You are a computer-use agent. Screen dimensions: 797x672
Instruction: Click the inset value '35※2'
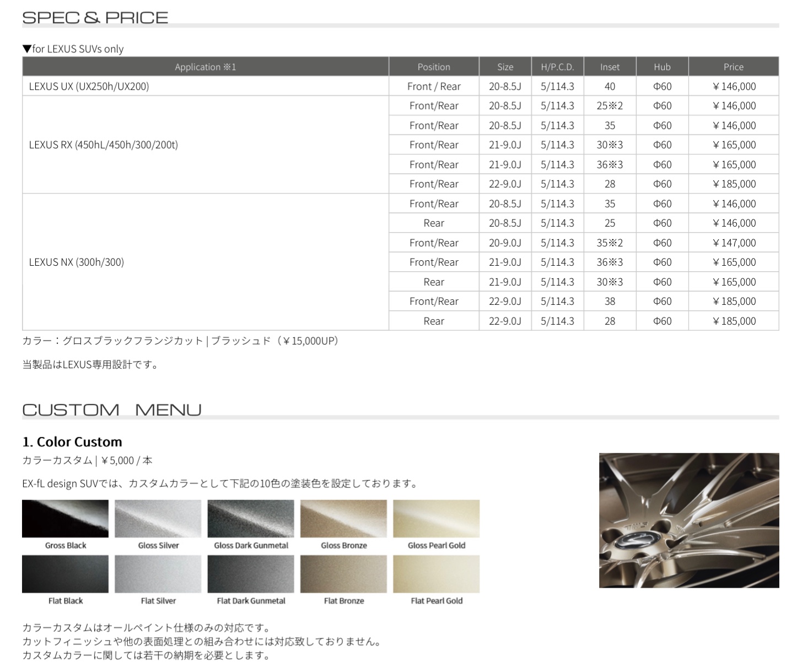610,243
